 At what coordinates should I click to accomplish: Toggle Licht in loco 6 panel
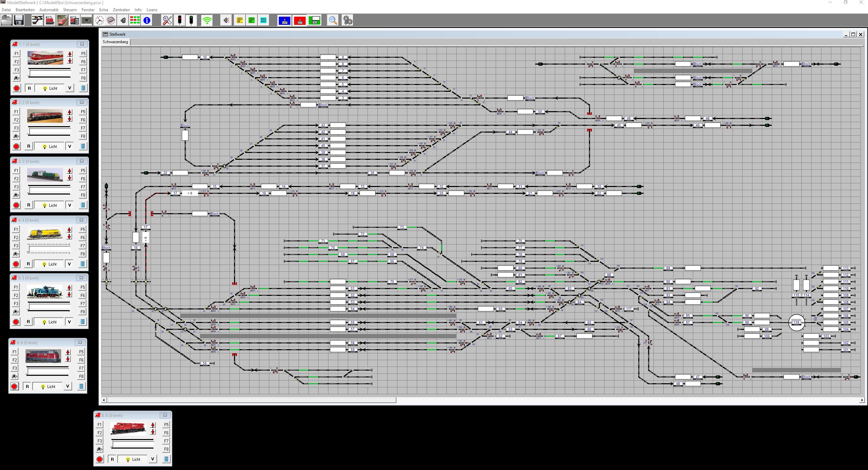[x=48, y=386]
